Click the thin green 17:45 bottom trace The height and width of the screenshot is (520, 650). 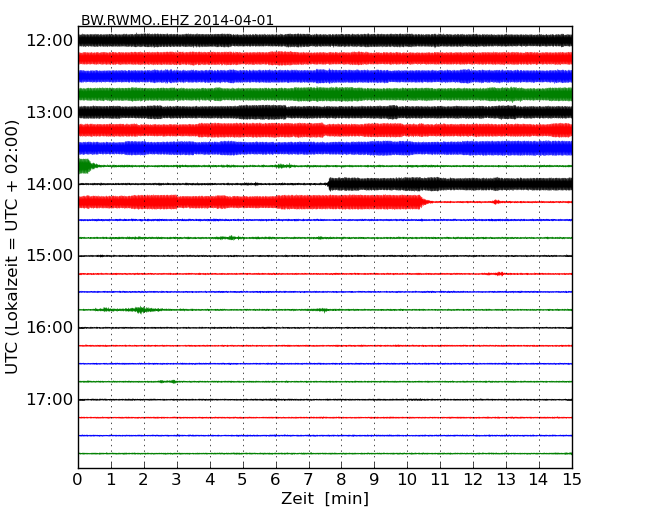click(x=325, y=454)
